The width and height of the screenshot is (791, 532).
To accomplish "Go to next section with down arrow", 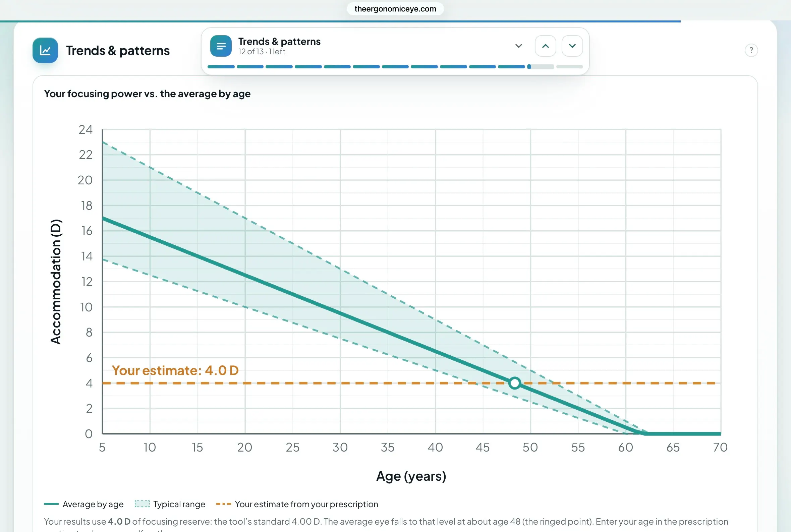I will [x=572, y=46].
